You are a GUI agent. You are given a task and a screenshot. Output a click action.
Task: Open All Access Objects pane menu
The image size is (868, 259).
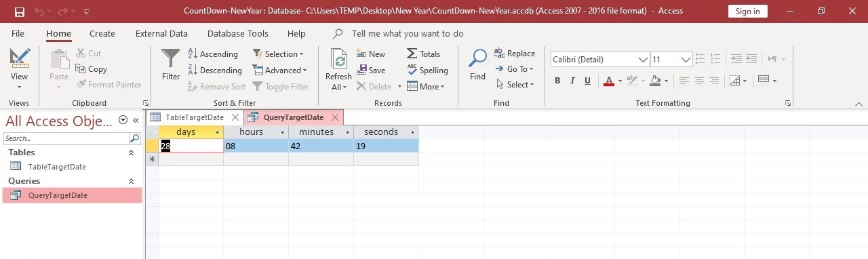pyautogui.click(x=123, y=120)
